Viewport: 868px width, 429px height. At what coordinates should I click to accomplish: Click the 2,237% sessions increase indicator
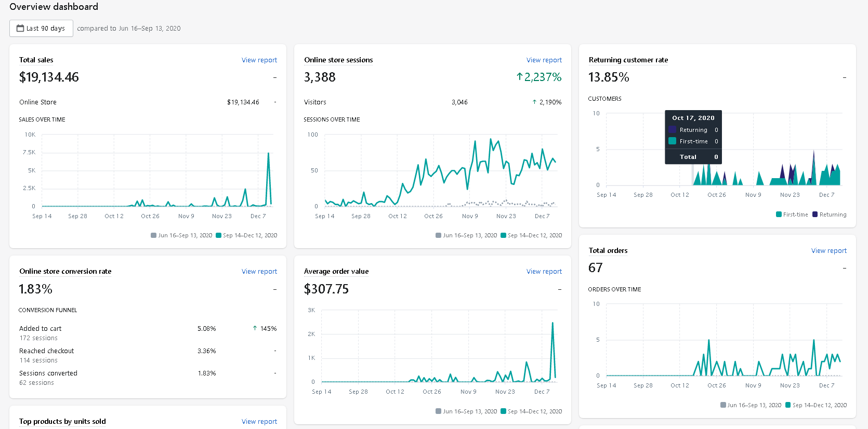point(538,77)
